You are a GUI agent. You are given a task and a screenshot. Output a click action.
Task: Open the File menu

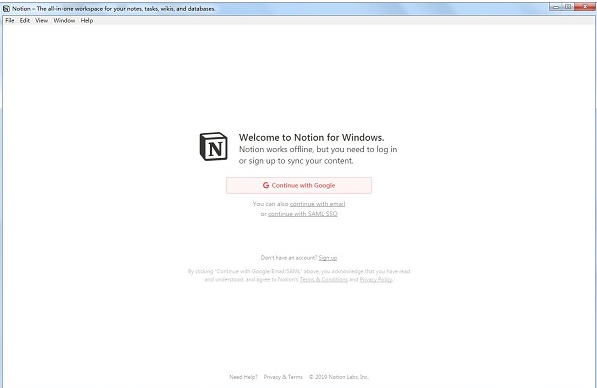pyautogui.click(x=10, y=21)
